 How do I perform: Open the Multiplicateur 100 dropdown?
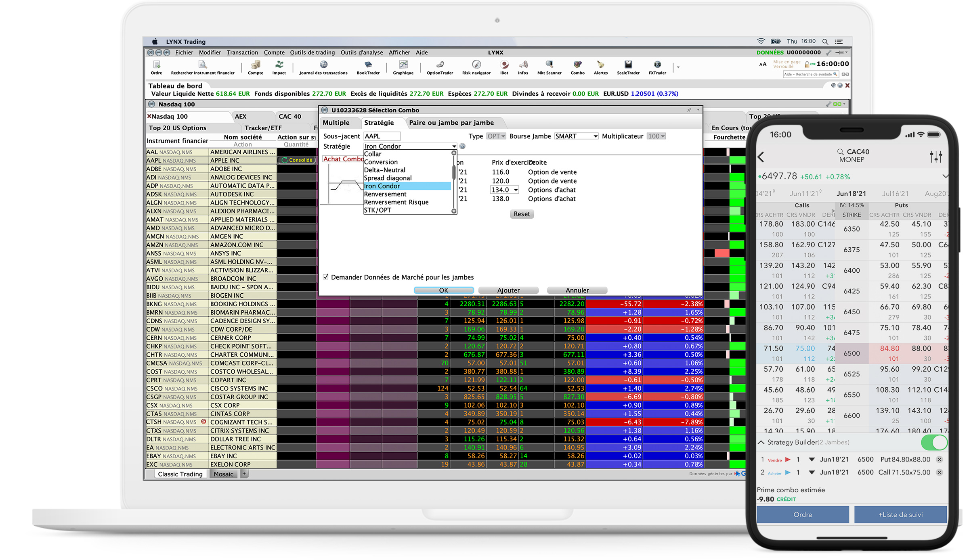click(x=656, y=136)
